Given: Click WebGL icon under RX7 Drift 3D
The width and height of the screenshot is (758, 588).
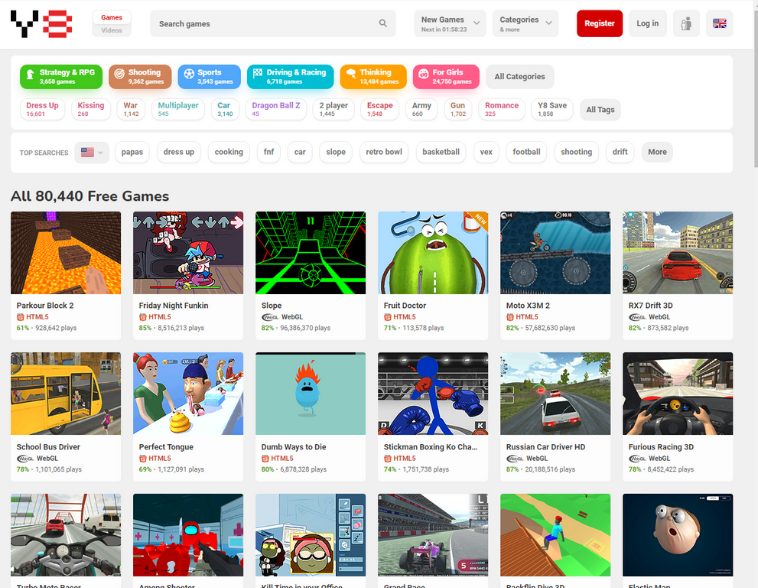Looking at the screenshot, I should [637, 317].
